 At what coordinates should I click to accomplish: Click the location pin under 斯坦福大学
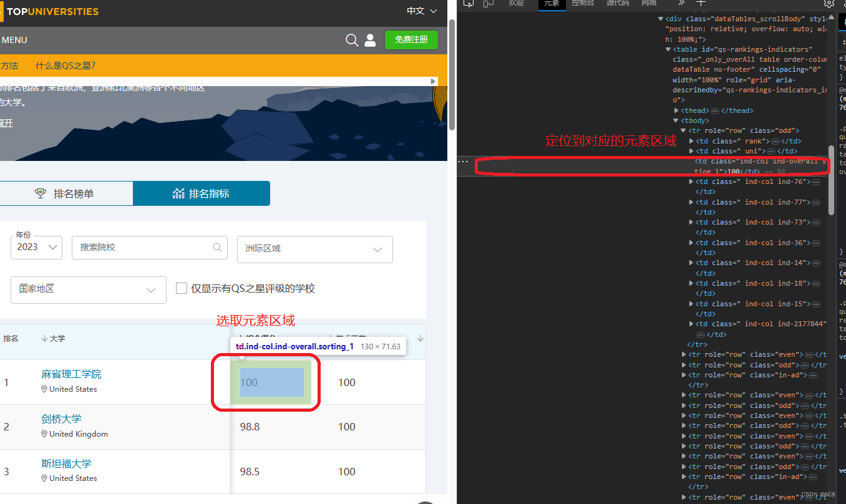click(44, 478)
